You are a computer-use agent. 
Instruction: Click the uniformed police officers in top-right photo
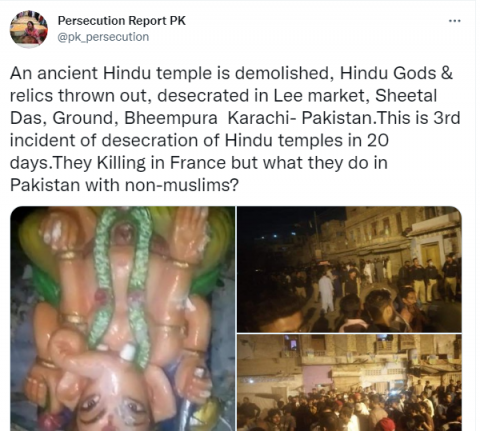point(430,277)
